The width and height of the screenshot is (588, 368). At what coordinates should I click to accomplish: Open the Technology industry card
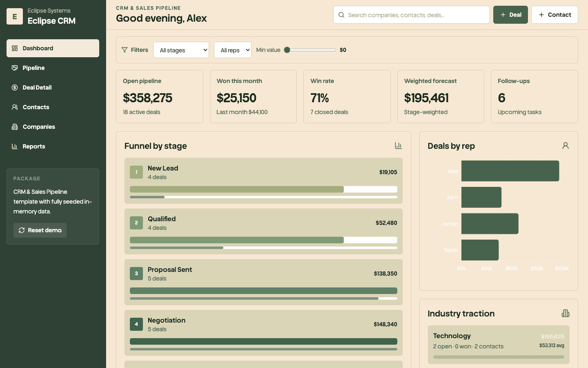click(499, 345)
